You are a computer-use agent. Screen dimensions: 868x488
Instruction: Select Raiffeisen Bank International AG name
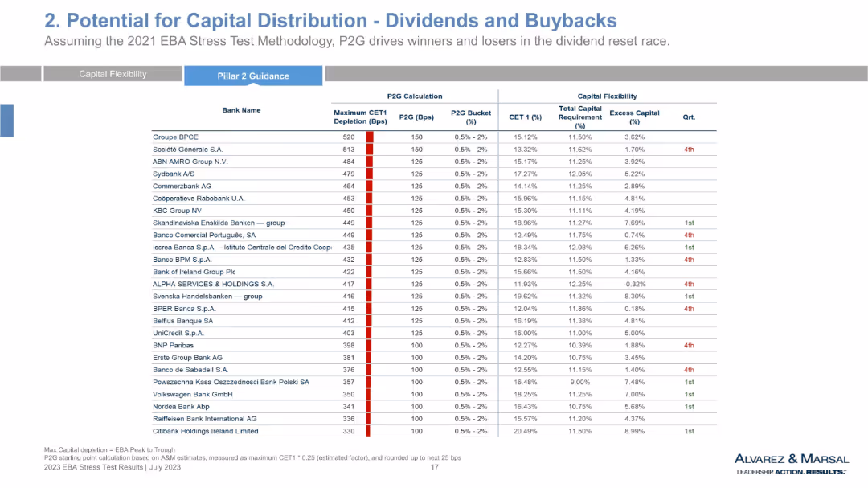pos(205,419)
